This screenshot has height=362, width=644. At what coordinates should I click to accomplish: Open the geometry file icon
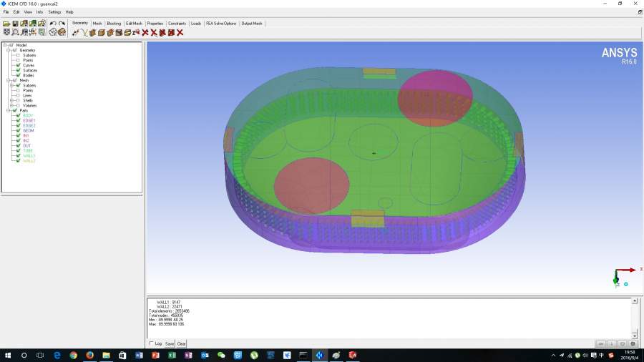click(x=24, y=24)
